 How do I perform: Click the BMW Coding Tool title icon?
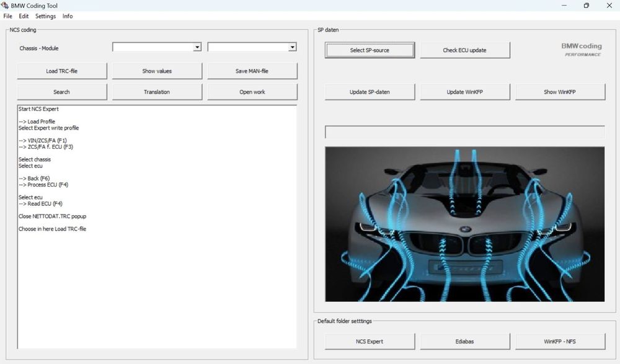coord(5,6)
